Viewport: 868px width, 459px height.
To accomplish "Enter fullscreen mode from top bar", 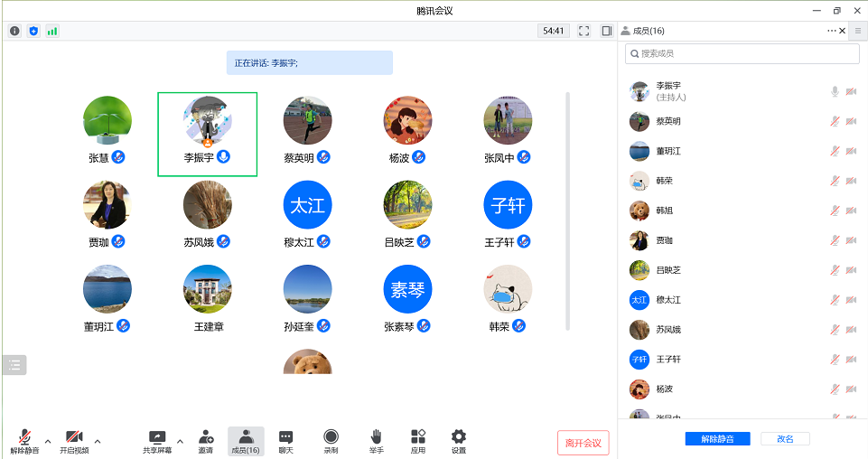I will pyautogui.click(x=583, y=31).
